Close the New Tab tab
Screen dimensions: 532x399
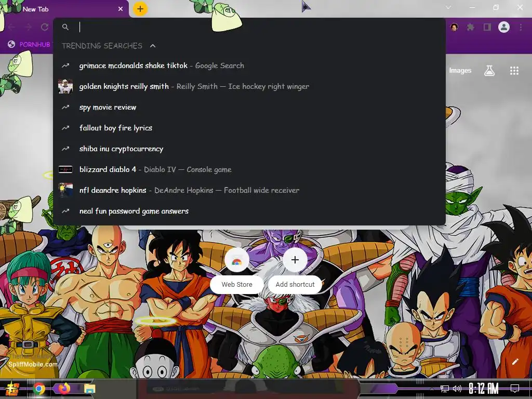[x=121, y=9]
